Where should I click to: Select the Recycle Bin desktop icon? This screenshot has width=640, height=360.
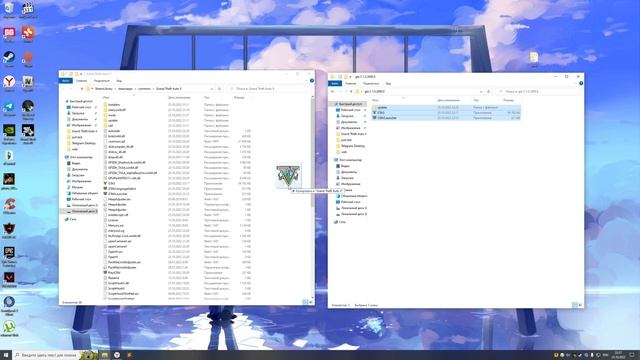pyautogui.click(x=9, y=9)
